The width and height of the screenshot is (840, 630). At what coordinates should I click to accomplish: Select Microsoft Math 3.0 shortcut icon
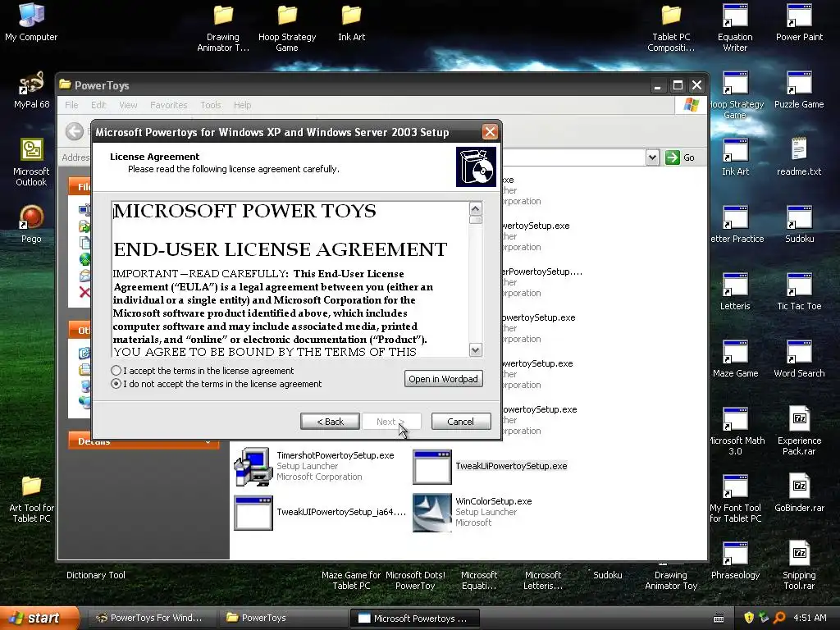pyautogui.click(x=735, y=419)
